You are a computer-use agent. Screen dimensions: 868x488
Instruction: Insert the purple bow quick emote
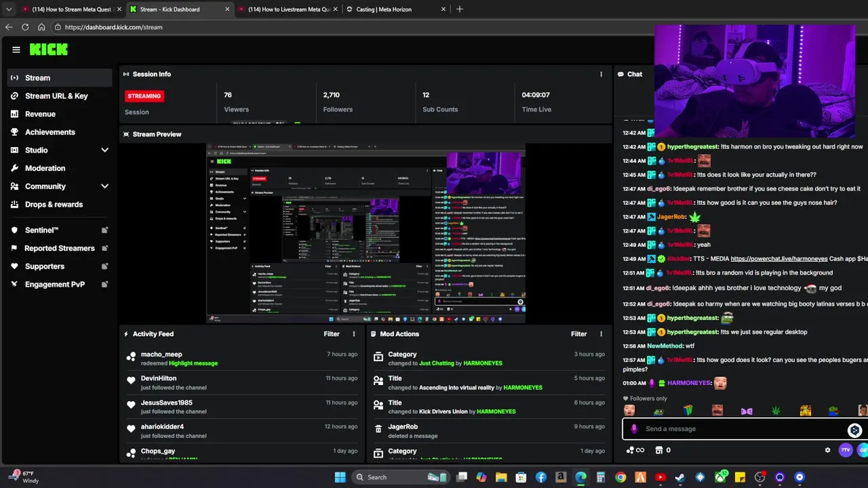[747, 411]
